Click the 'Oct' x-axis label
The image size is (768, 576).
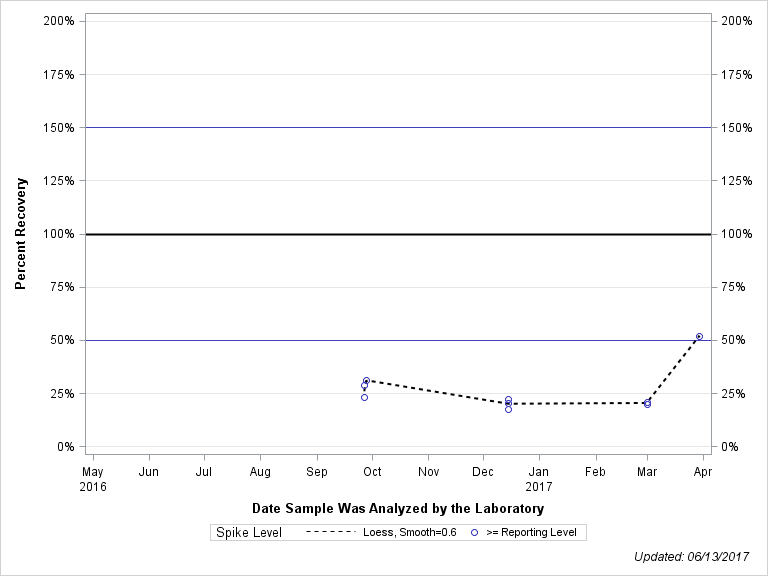pos(372,472)
